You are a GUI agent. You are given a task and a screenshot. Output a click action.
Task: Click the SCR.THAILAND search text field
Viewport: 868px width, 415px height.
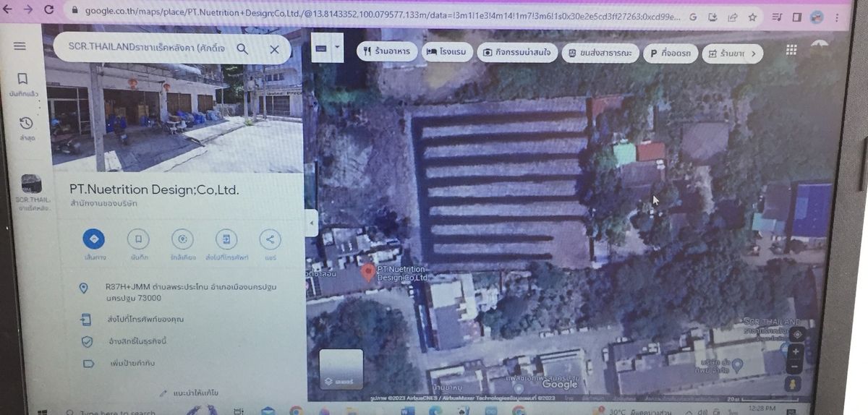147,48
